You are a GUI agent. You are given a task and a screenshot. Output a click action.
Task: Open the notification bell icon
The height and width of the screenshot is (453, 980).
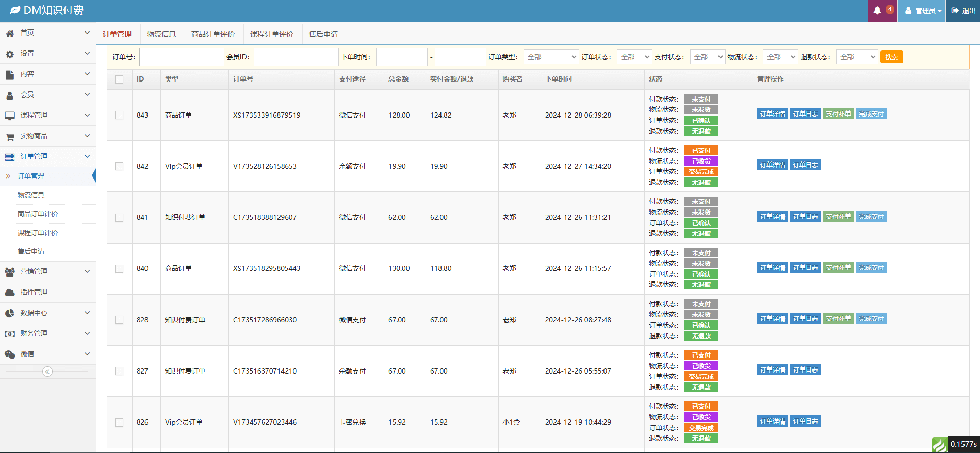877,11
